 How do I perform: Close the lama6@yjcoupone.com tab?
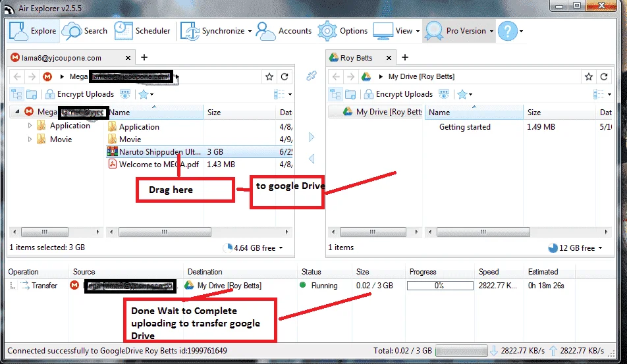point(128,58)
